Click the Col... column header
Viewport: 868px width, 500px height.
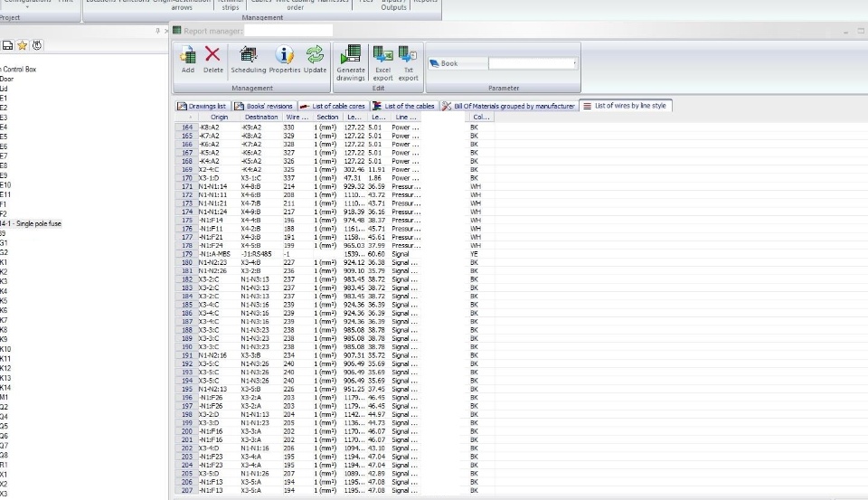pyautogui.click(x=481, y=117)
